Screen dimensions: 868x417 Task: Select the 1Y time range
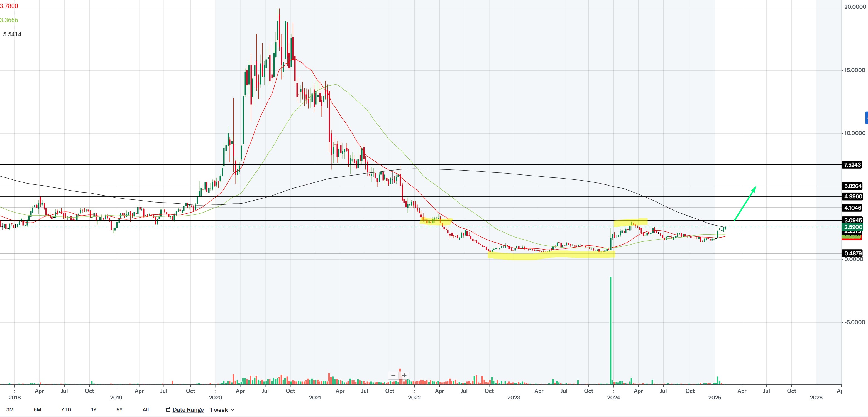click(94, 409)
